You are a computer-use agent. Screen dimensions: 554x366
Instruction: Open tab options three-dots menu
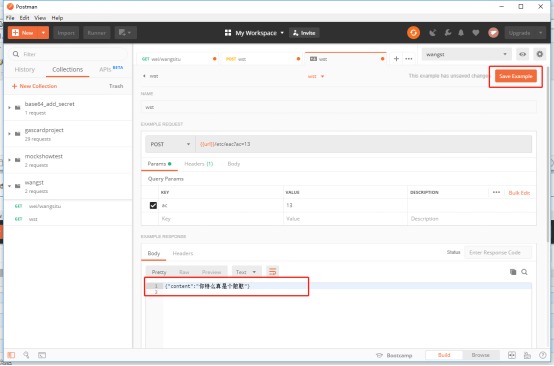[409, 59]
